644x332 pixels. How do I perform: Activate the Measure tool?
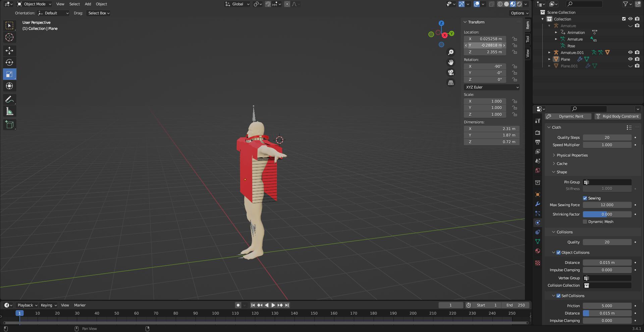tap(9, 111)
